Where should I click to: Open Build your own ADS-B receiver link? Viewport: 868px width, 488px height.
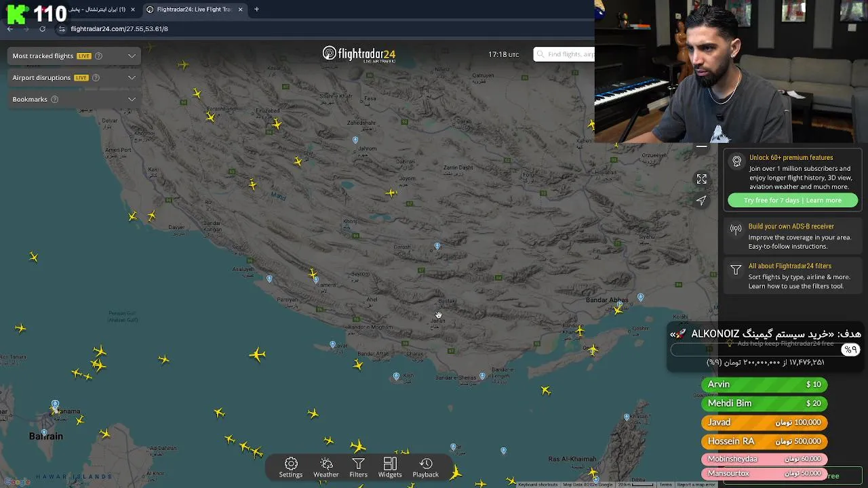coord(791,226)
